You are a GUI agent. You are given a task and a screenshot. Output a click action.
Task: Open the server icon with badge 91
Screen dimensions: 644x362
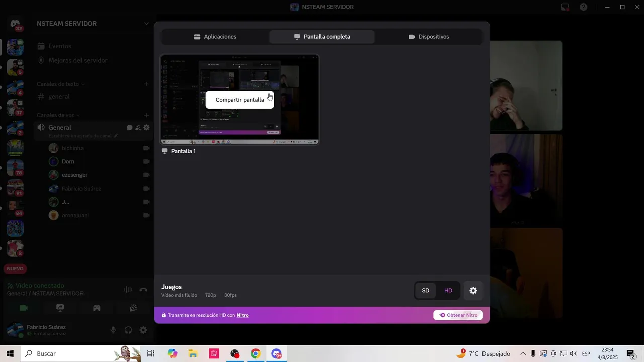pyautogui.click(x=15, y=188)
